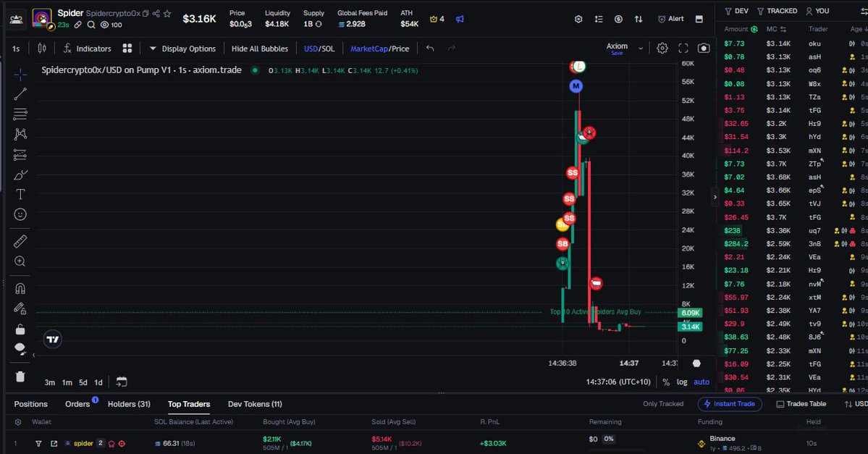Open the go to date calendar

click(x=122, y=382)
